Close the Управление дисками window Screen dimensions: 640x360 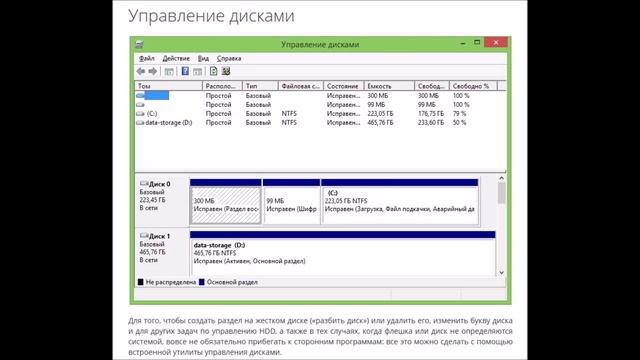(496, 42)
